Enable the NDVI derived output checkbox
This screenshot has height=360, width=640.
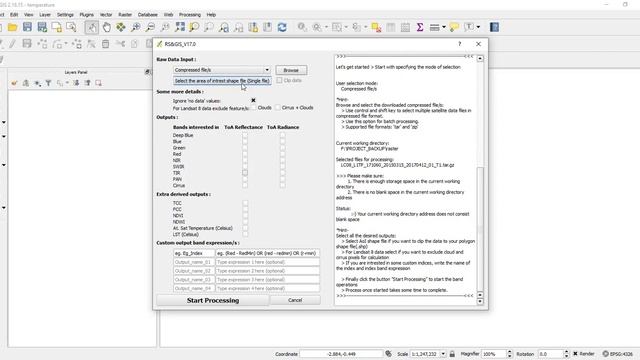pyautogui.click(x=245, y=216)
